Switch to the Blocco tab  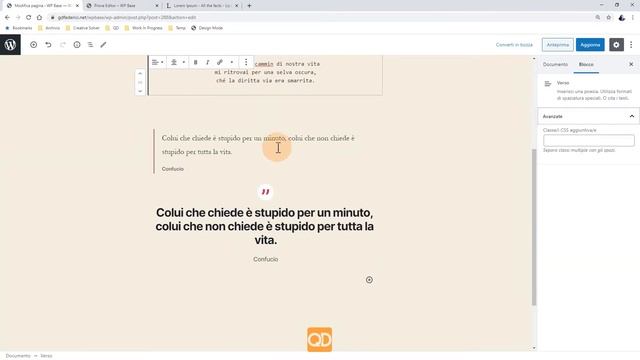(x=586, y=64)
